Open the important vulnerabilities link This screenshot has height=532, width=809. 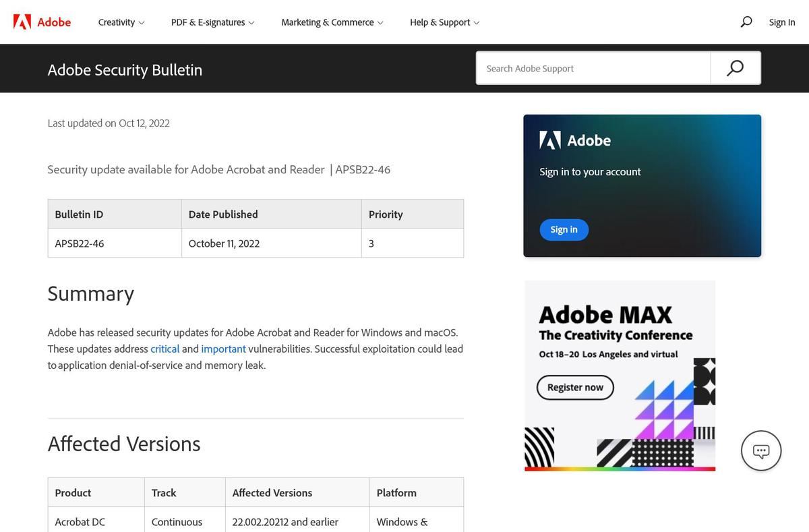[223, 349]
